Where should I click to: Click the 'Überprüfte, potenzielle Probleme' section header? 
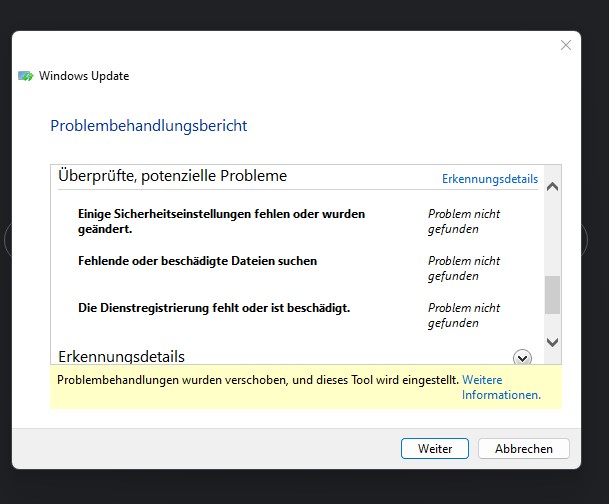172,176
